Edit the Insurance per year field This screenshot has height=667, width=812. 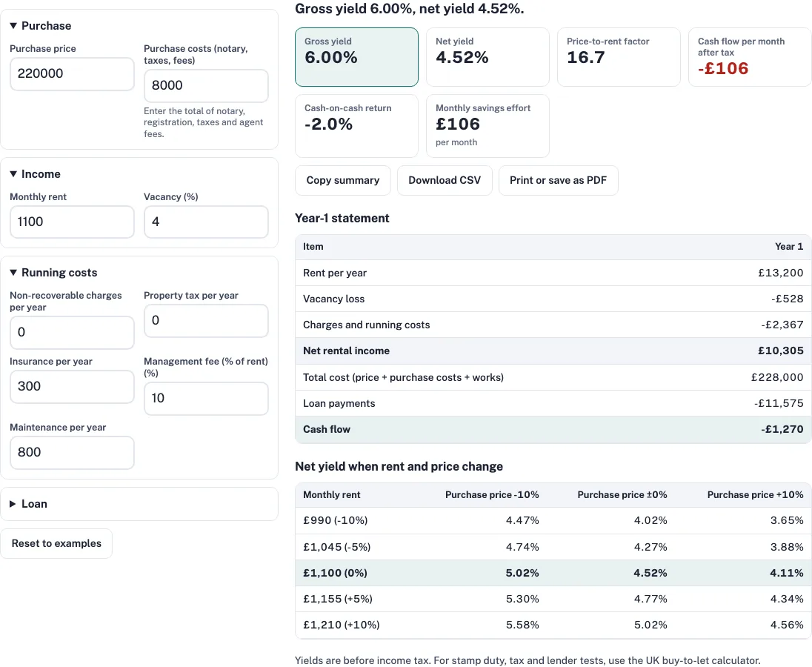pos(72,386)
